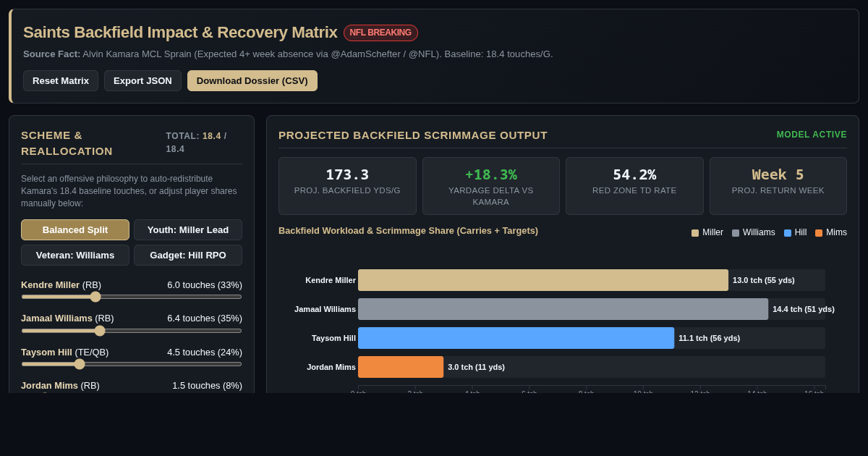This screenshot has width=868, height=456.
Task: Click the '11.1 tch (56 yds)' bar label
Action: (710, 338)
